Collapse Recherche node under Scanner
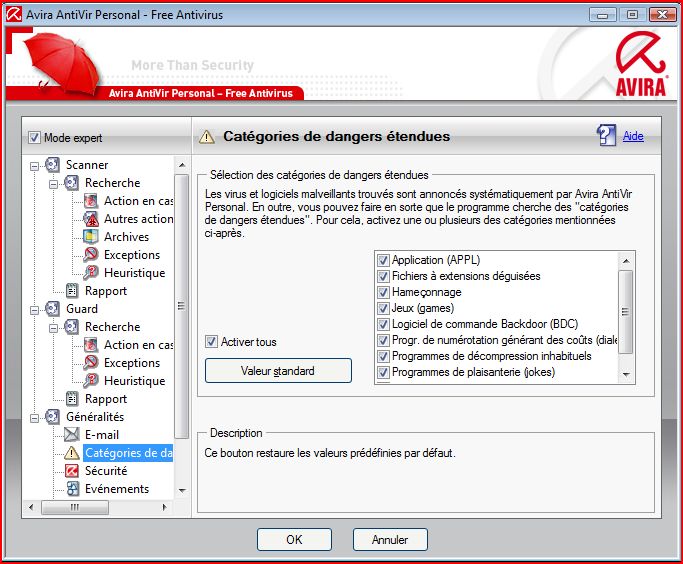Screen dimensions: 683x564 53,184
